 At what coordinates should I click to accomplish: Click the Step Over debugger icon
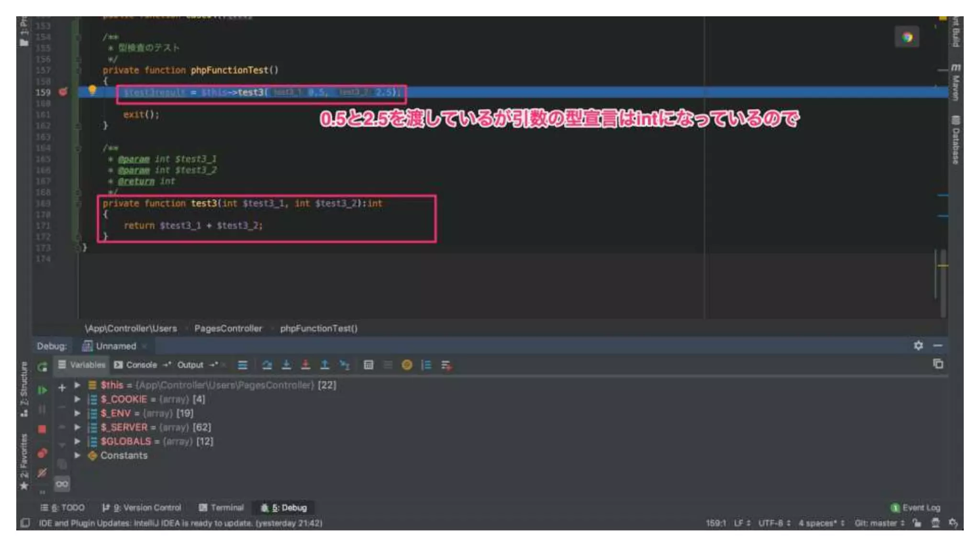pyautogui.click(x=267, y=365)
